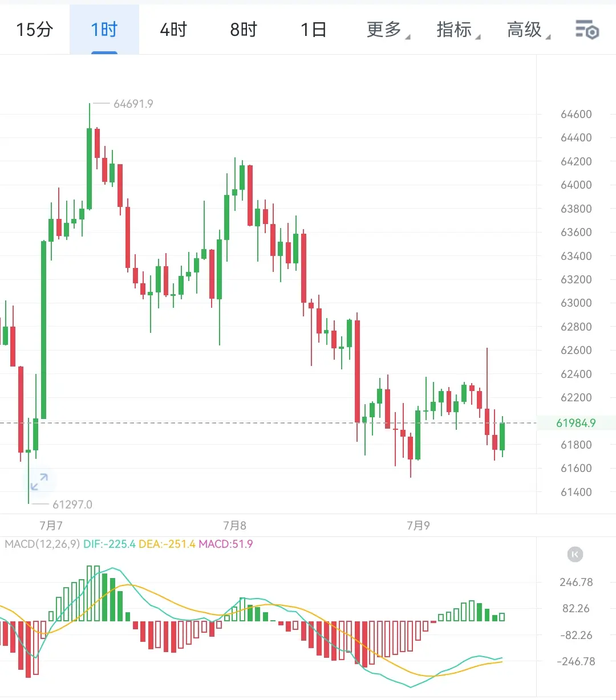616x700 pixels.
Task: Tap the fullscreen expand arrows icon
Action: tap(39, 482)
